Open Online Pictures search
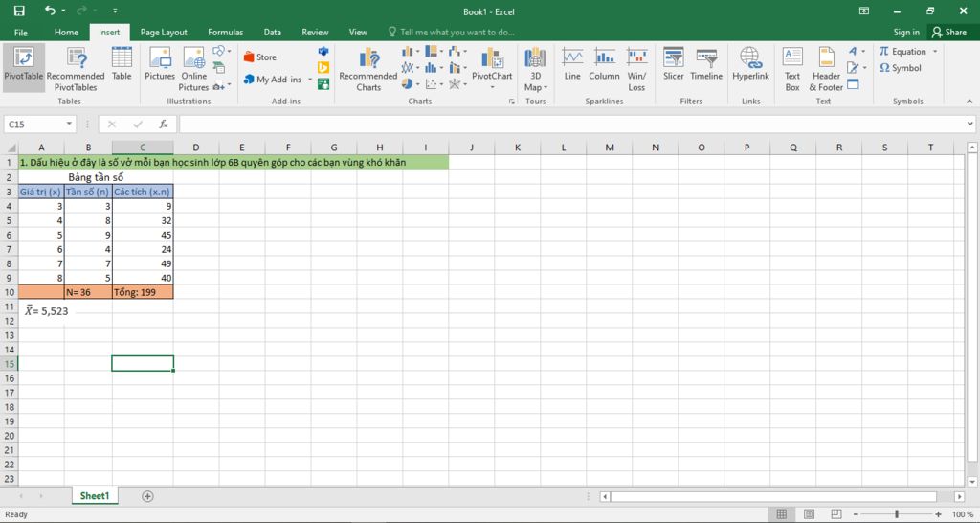The height and width of the screenshot is (523, 980). tap(193, 69)
